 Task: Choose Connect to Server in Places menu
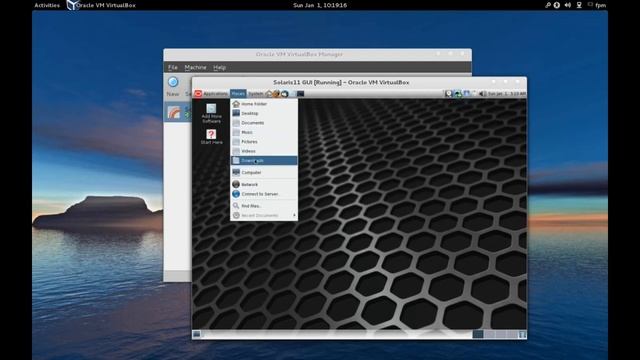coord(264,194)
